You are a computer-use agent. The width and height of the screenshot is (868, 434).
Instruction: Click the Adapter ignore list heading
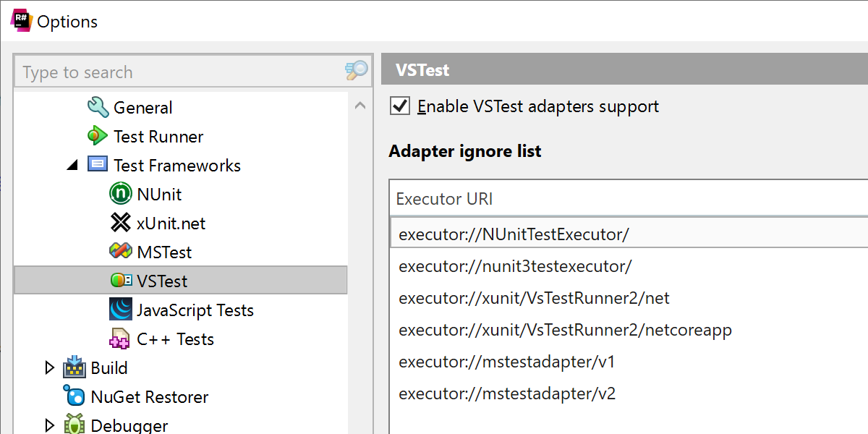point(465,151)
